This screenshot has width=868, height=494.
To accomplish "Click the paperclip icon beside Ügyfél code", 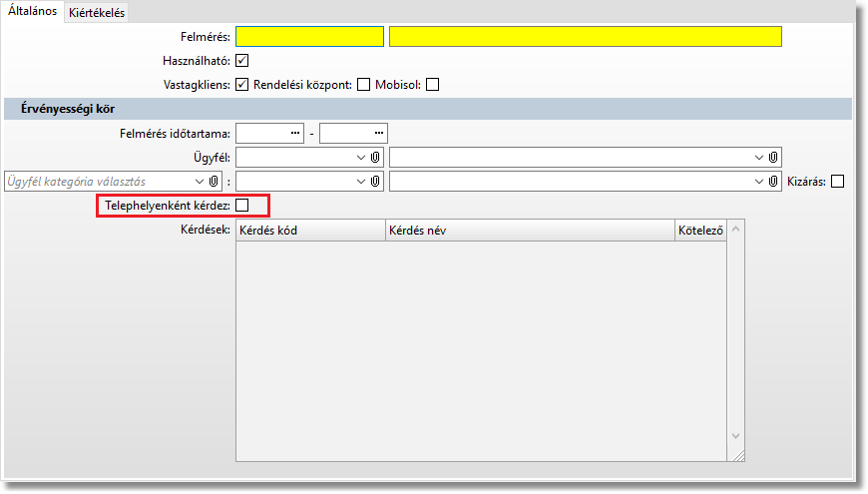I will coord(375,158).
